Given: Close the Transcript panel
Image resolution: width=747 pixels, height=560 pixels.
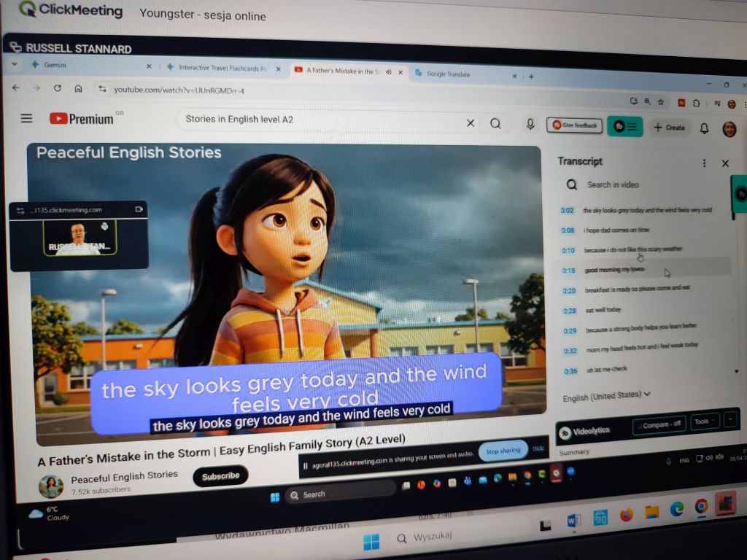Looking at the screenshot, I should click(x=725, y=163).
